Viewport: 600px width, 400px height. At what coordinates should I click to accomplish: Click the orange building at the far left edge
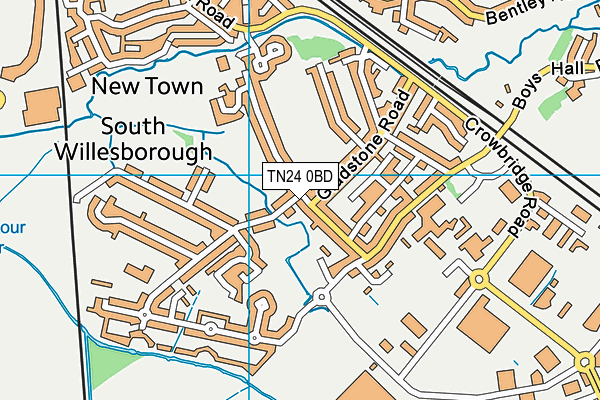(x=38, y=105)
